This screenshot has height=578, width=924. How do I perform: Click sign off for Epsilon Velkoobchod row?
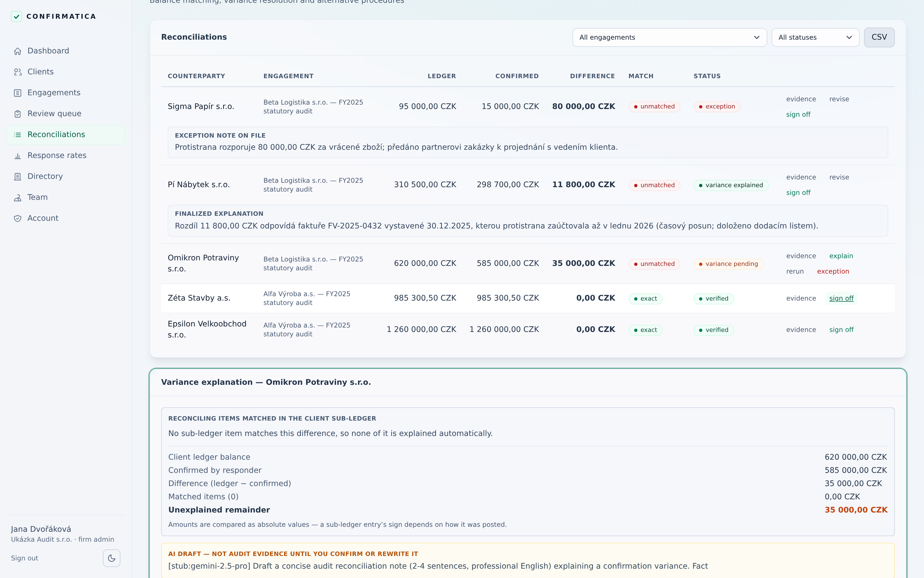tap(842, 330)
